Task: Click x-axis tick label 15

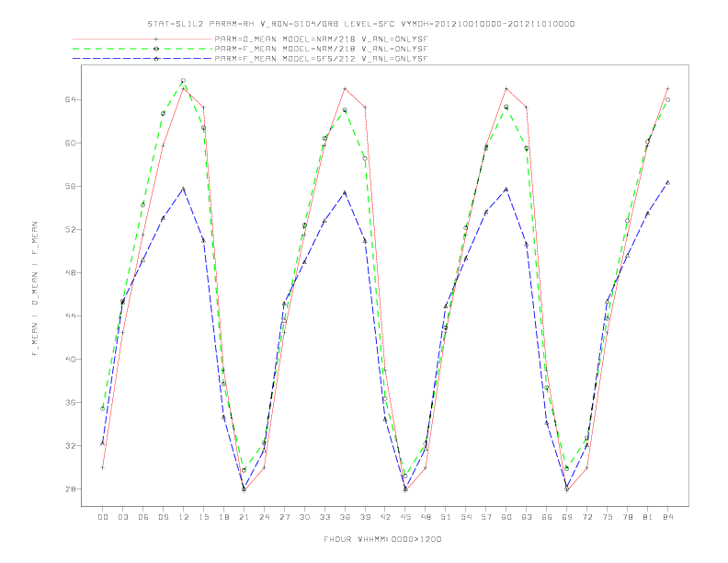Action: click(x=203, y=517)
